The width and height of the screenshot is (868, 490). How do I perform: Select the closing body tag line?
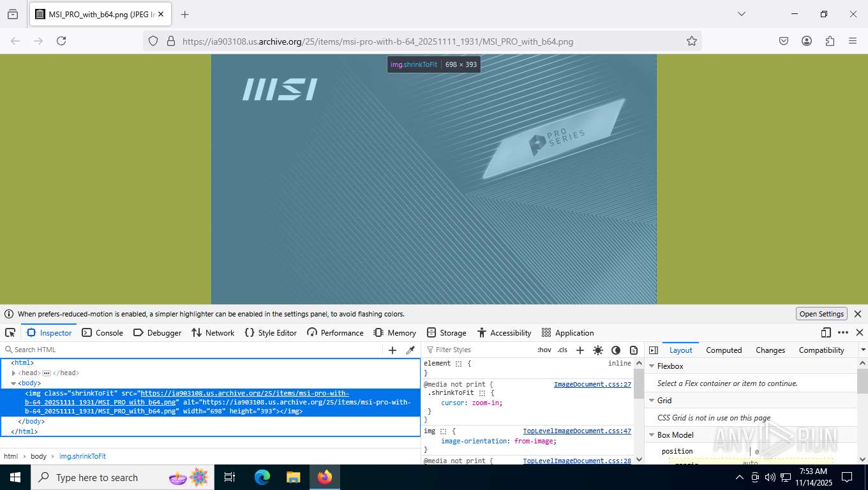[31, 422]
